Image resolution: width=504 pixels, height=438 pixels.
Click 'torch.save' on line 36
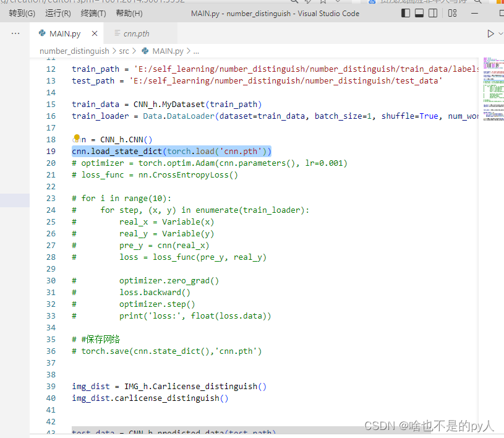105,351
